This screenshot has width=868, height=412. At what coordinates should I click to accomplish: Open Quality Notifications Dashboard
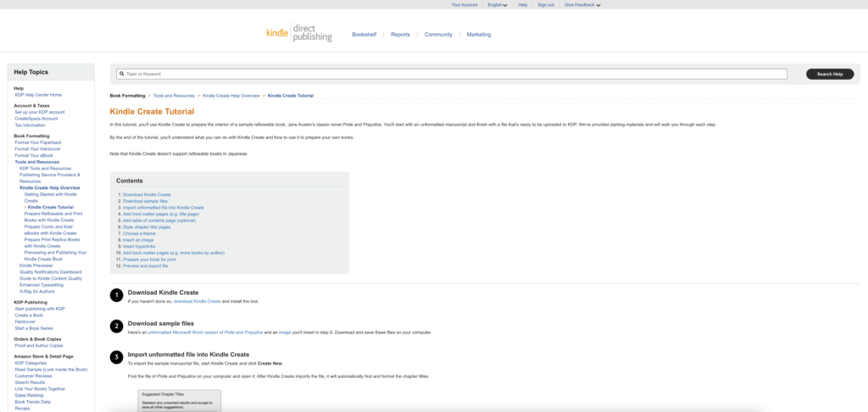[50, 272]
